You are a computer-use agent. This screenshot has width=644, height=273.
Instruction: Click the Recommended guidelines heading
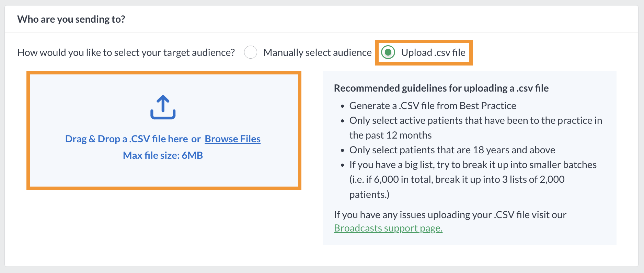point(441,88)
